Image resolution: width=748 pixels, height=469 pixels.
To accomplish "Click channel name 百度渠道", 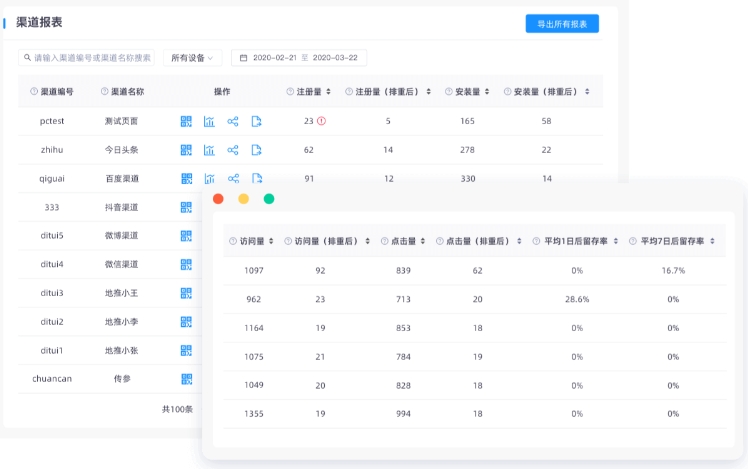I will click(x=122, y=178).
